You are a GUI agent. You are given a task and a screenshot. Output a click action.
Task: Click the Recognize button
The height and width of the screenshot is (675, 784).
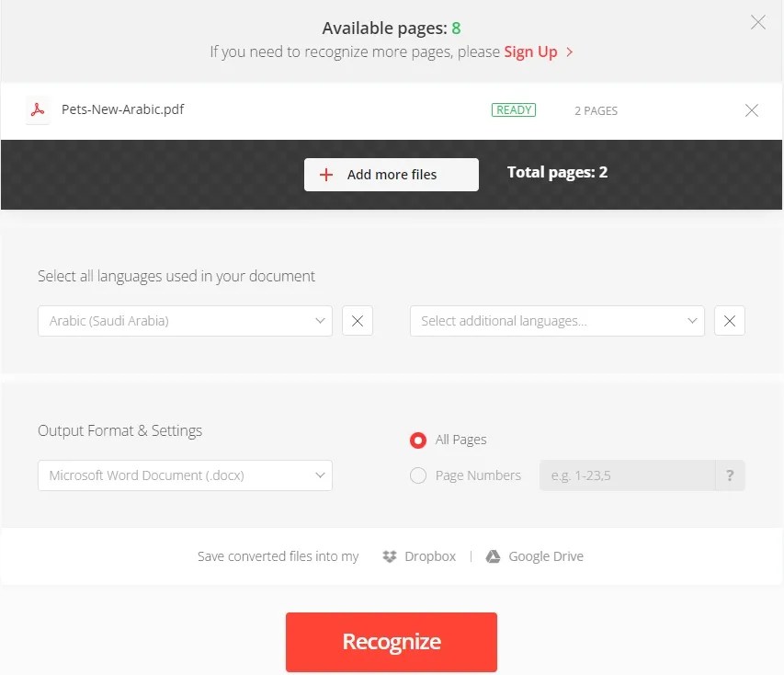[x=392, y=641]
